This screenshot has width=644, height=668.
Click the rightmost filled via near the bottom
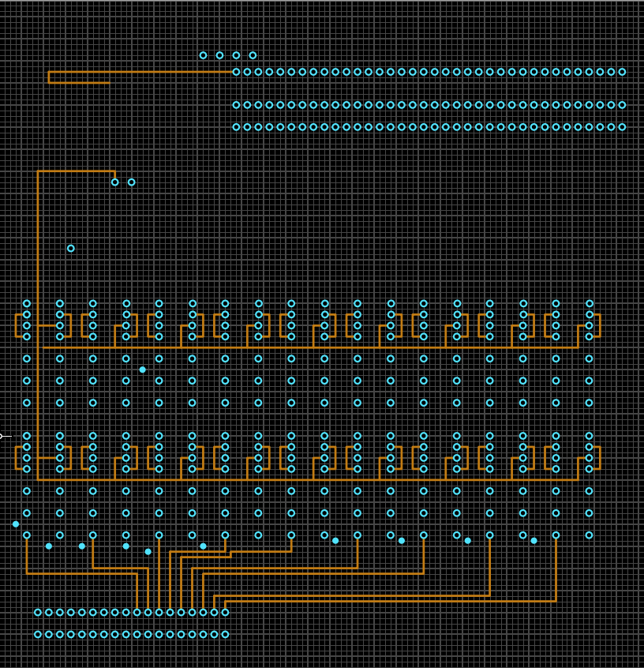point(534,541)
